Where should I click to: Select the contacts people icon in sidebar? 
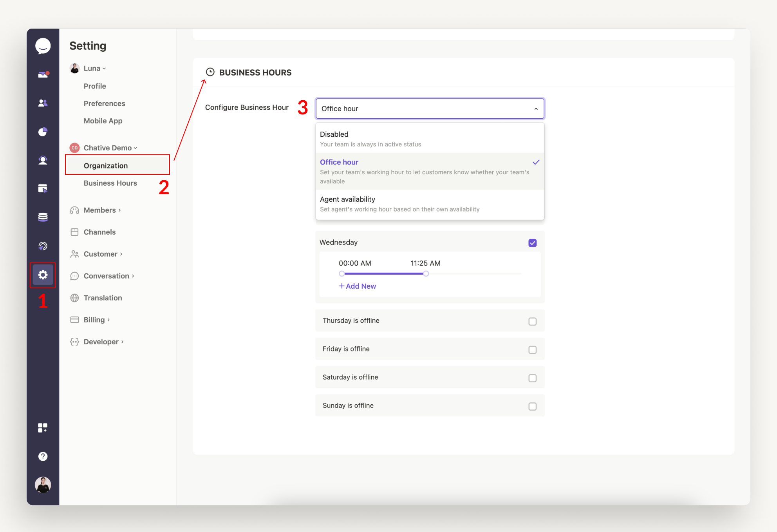pos(43,103)
